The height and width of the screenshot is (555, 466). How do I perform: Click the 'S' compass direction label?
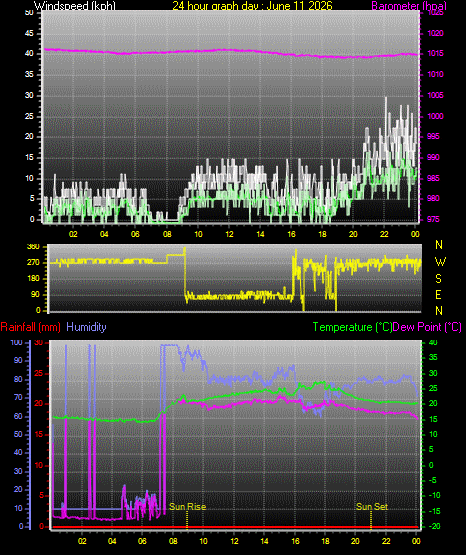pos(438,279)
